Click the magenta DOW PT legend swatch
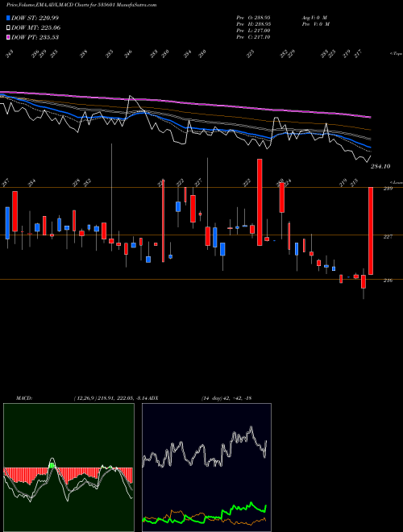The width and height of the screenshot is (403, 532). tap(8, 37)
